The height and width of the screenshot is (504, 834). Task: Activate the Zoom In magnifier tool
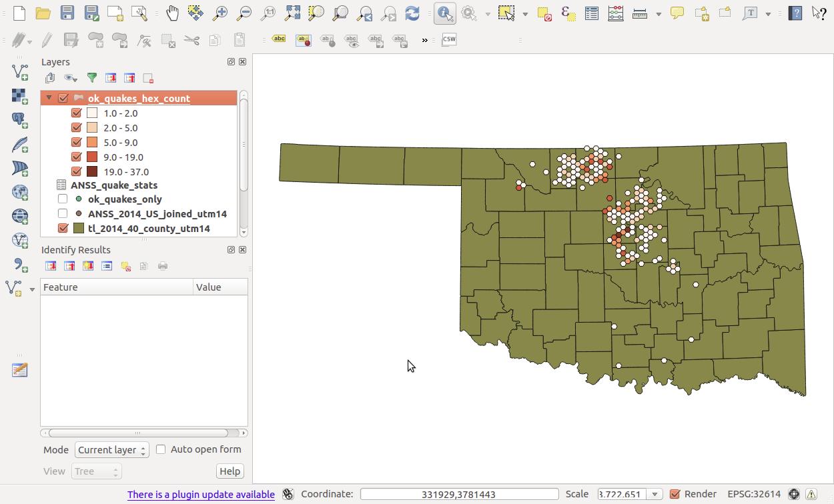point(220,13)
